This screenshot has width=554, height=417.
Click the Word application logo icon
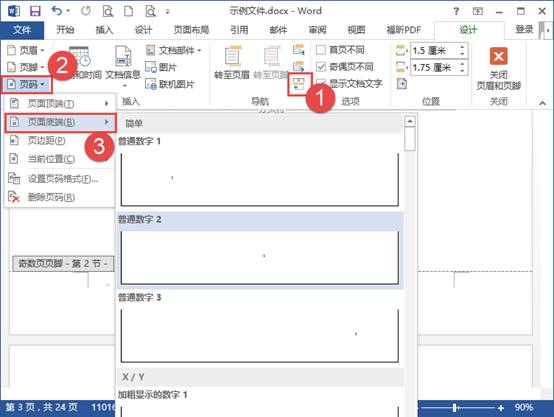(x=14, y=11)
